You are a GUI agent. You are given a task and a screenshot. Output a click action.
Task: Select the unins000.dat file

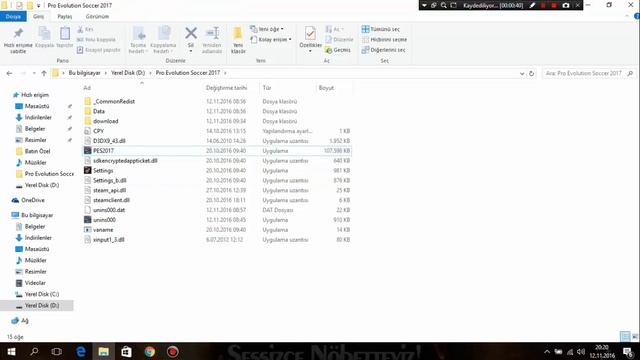coord(216,210)
